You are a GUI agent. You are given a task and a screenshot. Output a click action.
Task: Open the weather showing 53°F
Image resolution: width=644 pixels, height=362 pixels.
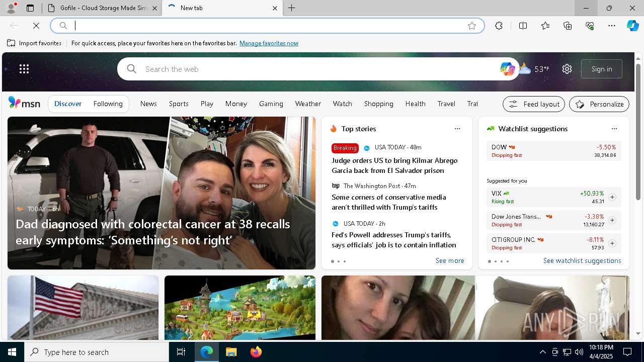[x=534, y=69]
